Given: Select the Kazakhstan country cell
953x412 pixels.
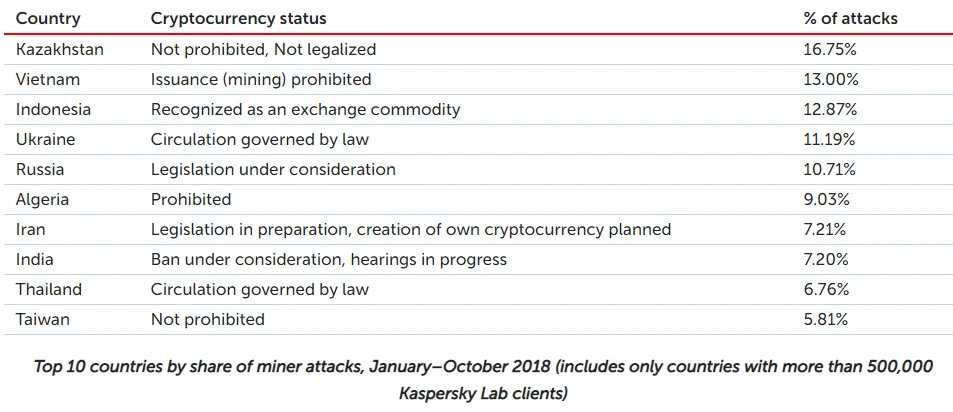Looking at the screenshot, I should [x=60, y=49].
